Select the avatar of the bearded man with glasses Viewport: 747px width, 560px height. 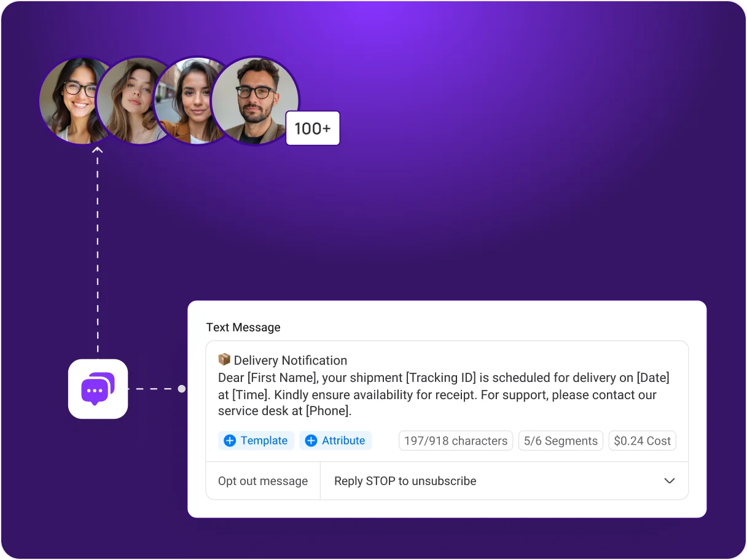(255, 101)
